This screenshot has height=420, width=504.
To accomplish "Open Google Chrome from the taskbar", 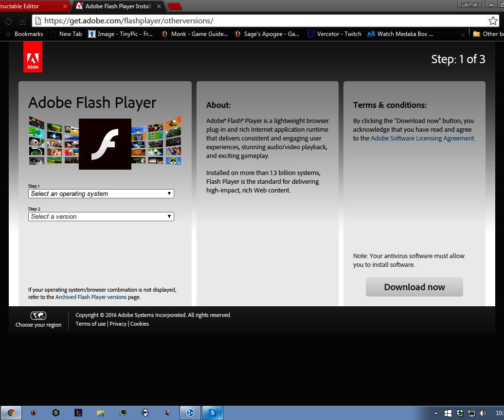I will 11,412.
